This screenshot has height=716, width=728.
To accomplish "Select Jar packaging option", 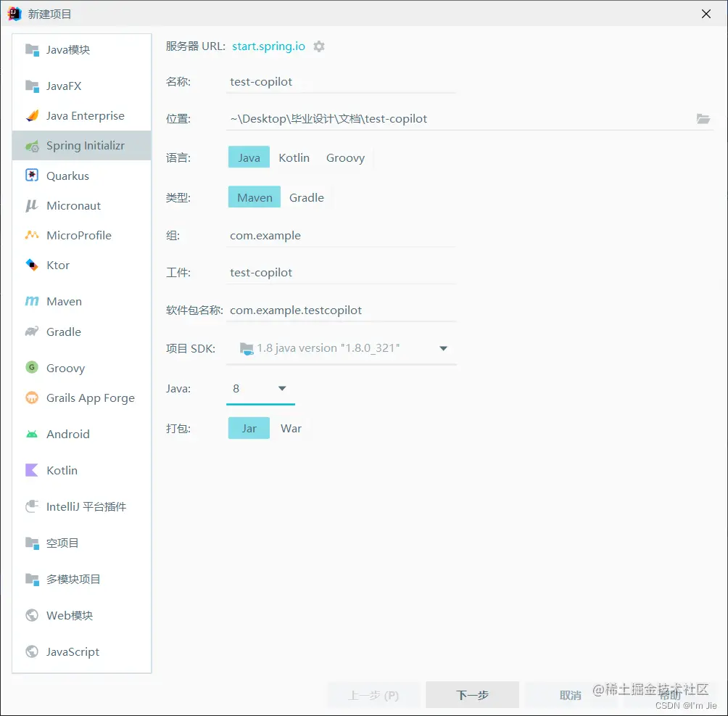I will [x=249, y=428].
